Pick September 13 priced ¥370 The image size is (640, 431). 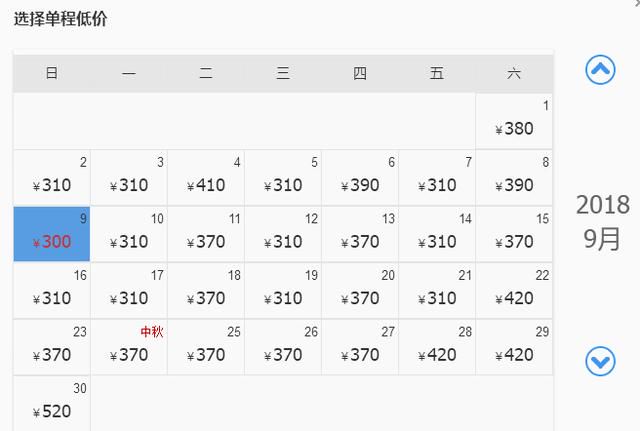pyautogui.click(x=360, y=234)
